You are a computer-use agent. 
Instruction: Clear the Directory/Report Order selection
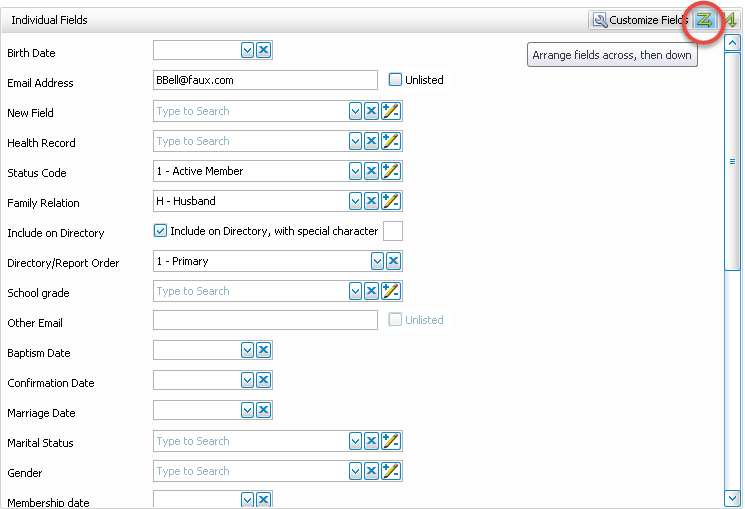tap(393, 261)
